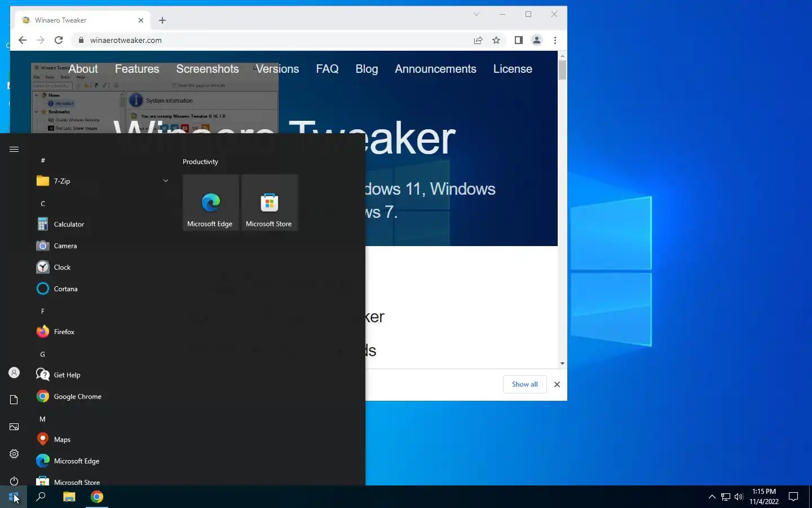Open Get Help app
This screenshot has height=508, width=812.
pos(101,375)
